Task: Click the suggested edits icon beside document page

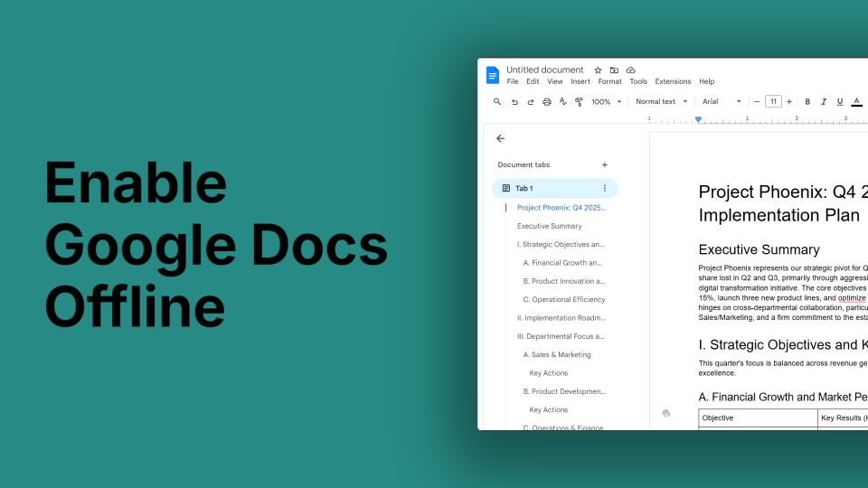Action: (x=666, y=413)
